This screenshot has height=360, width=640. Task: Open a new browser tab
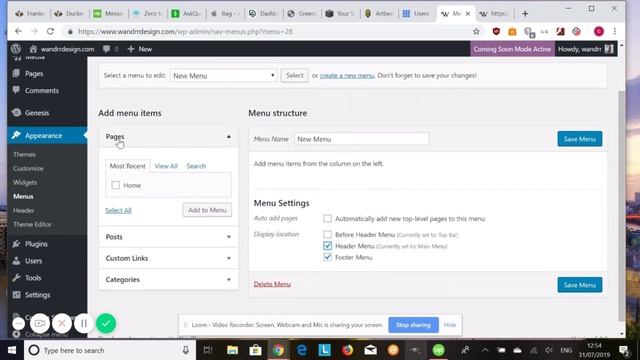coord(525,13)
